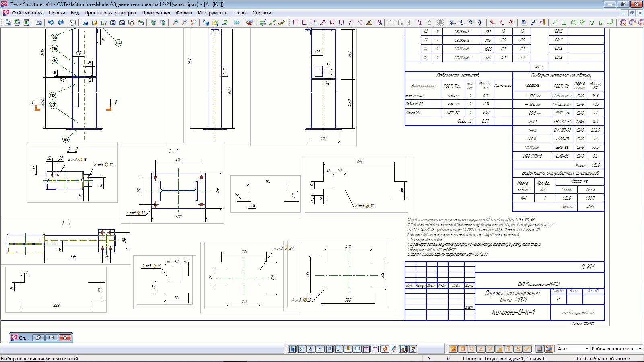Select the Zoom out magnifier tool
The width and height of the screenshot is (644, 362).
tap(184, 23)
